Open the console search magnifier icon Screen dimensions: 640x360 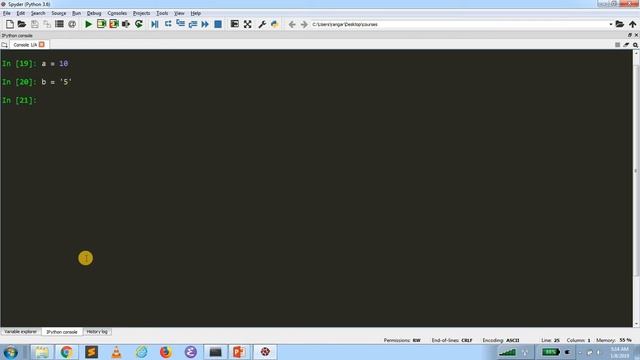tap(636, 45)
